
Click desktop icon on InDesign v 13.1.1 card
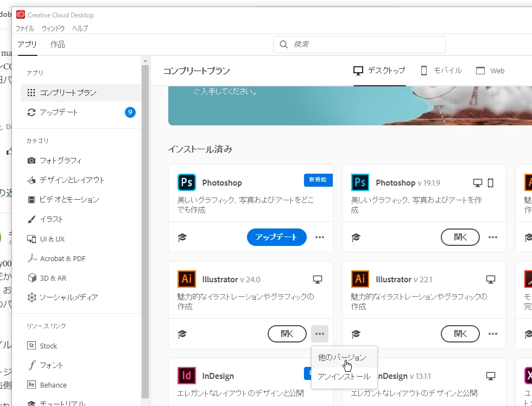[491, 376]
